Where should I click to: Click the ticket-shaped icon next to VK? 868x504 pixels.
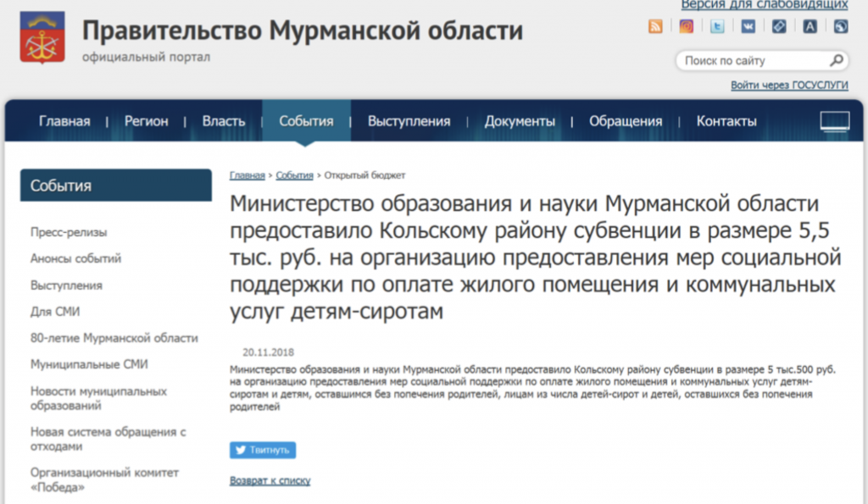[779, 26]
